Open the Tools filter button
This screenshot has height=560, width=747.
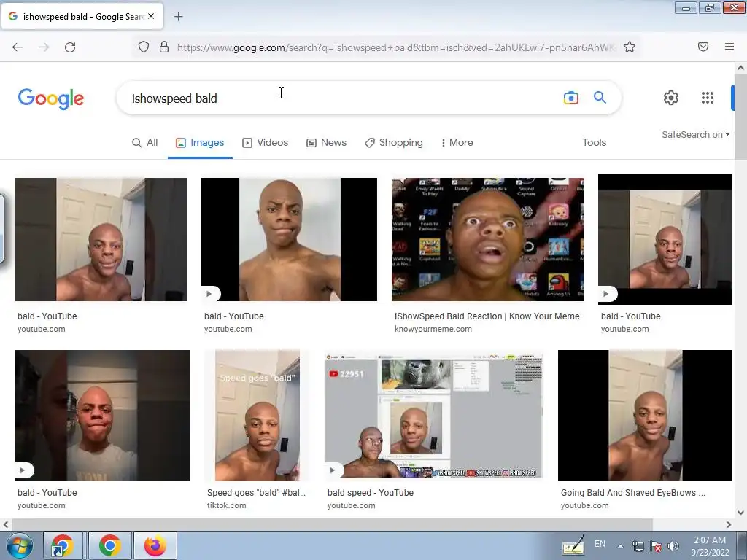594,142
